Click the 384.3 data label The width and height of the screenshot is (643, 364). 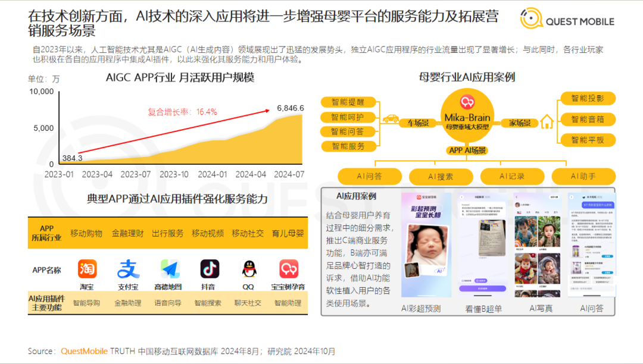[73, 158]
